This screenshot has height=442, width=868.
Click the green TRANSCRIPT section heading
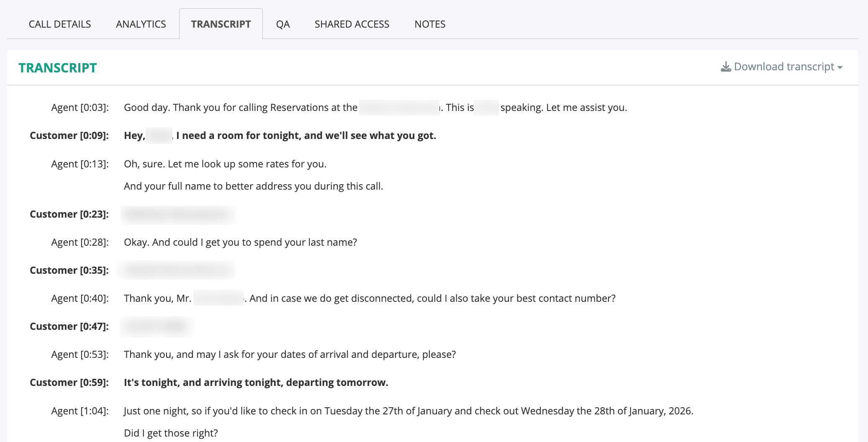coord(58,68)
